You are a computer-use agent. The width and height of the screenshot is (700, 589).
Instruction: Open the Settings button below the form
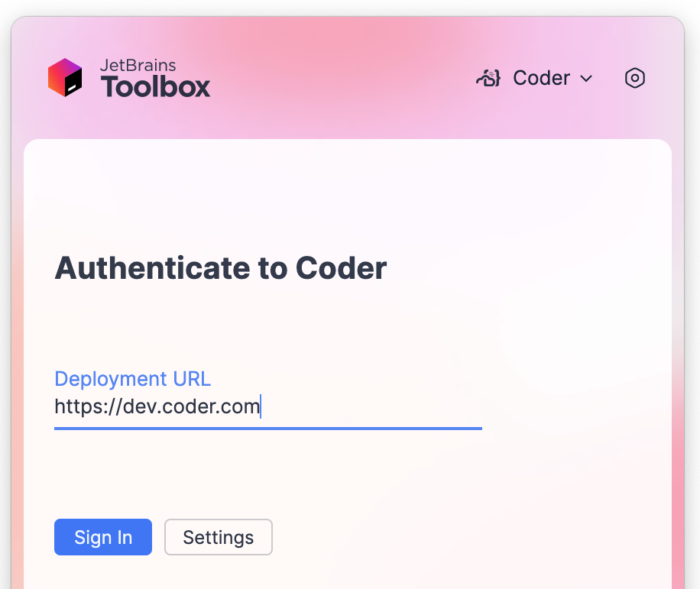click(218, 537)
